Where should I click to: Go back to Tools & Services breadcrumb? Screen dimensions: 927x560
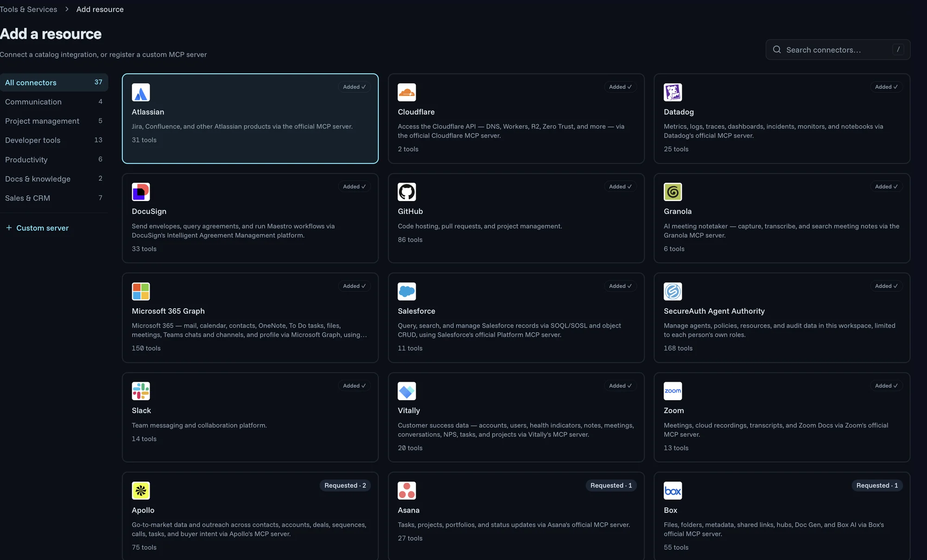(x=29, y=9)
